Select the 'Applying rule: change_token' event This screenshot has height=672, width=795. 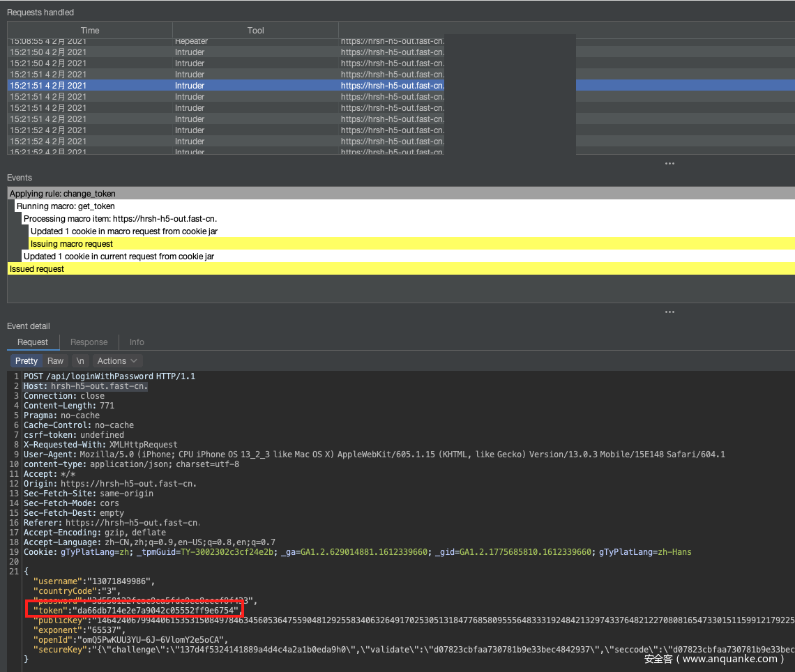(63, 194)
